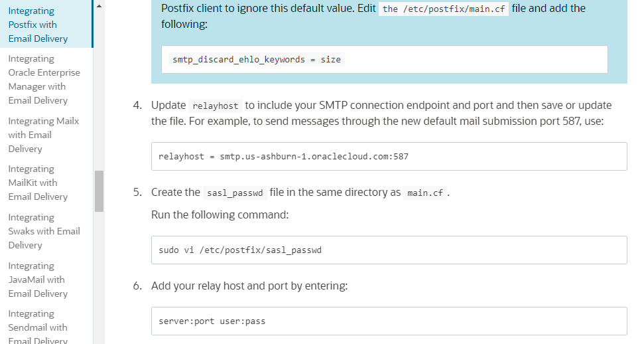Open Integrating Swaks with Email Delivery
The image size is (644, 344).
(44, 231)
